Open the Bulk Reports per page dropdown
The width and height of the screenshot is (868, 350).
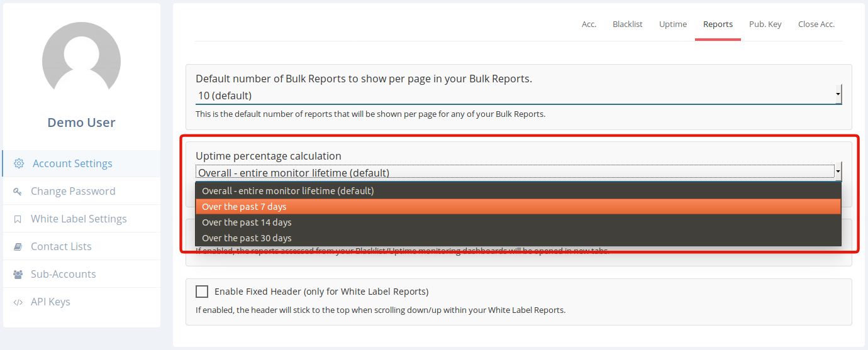[x=519, y=96]
